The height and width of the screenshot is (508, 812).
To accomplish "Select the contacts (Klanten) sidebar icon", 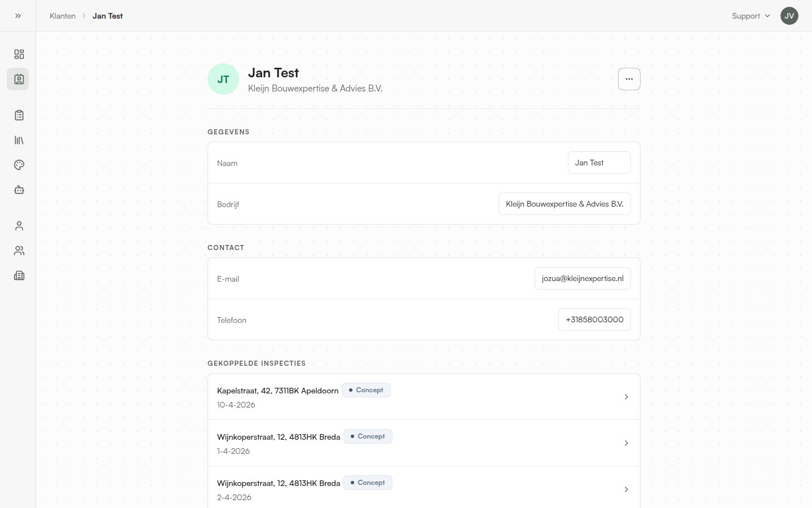I will coord(18,79).
